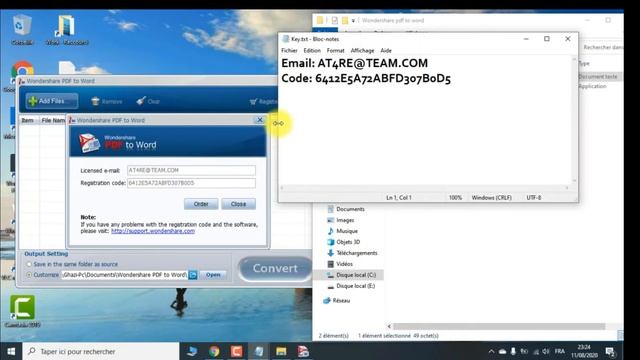Click Clear in Wondershare toolbar
This screenshot has height=360, width=640.
(x=148, y=101)
